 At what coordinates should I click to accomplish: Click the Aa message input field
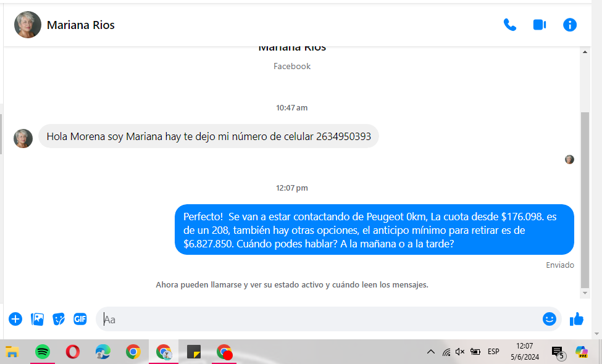321,320
